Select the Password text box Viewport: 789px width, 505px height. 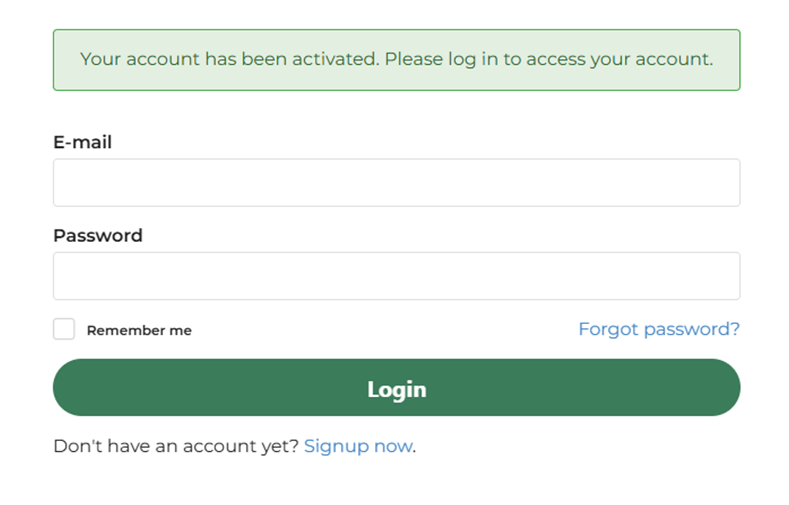point(396,276)
